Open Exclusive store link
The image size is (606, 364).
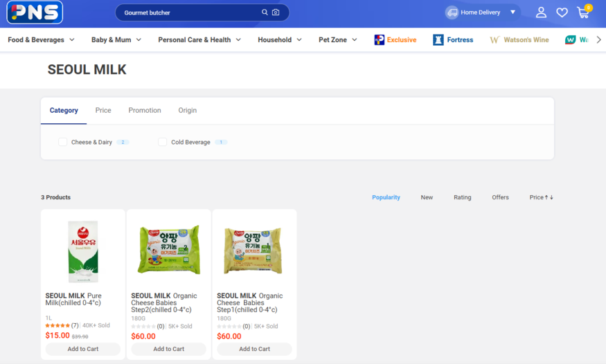(x=402, y=39)
